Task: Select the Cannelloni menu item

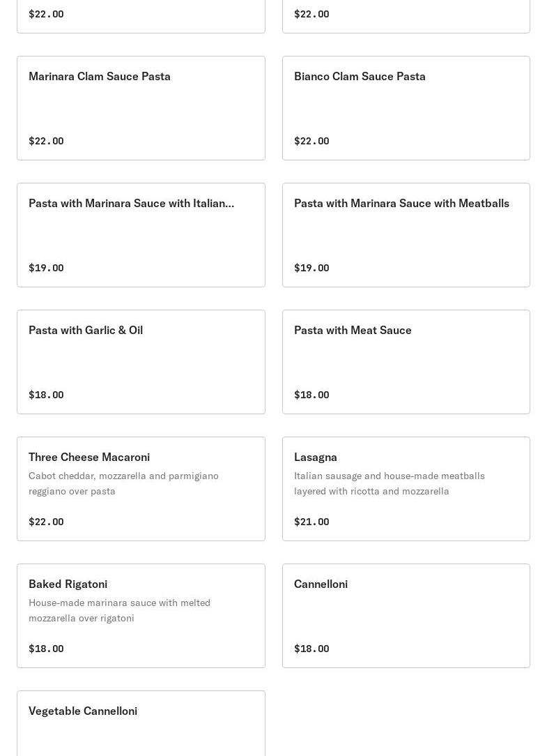Action: tap(406, 615)
